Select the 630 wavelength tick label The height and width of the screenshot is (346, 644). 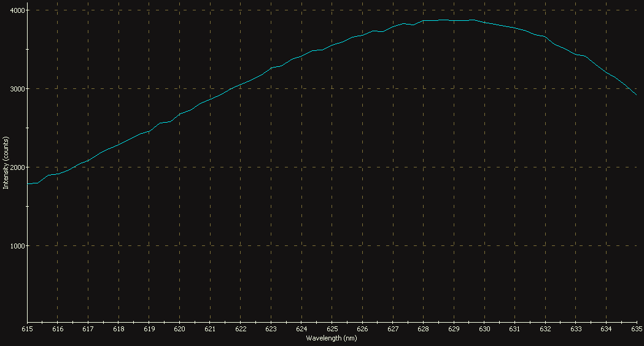(x=484, y=329)
